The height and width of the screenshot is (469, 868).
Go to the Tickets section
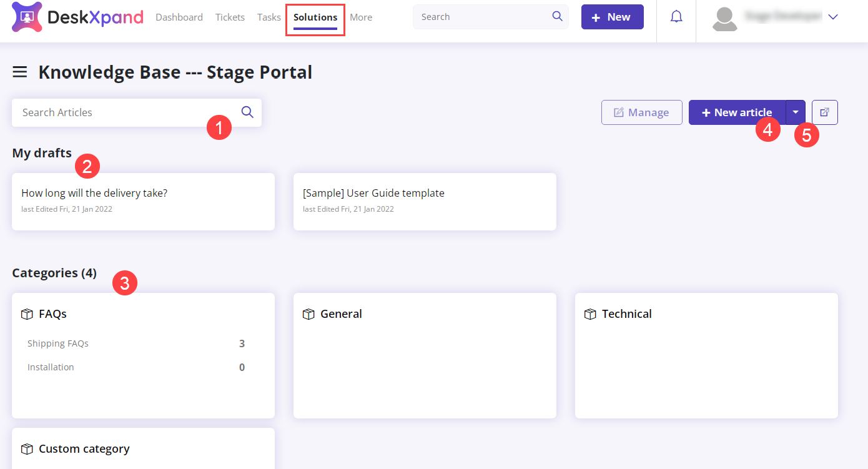[230, 17]
